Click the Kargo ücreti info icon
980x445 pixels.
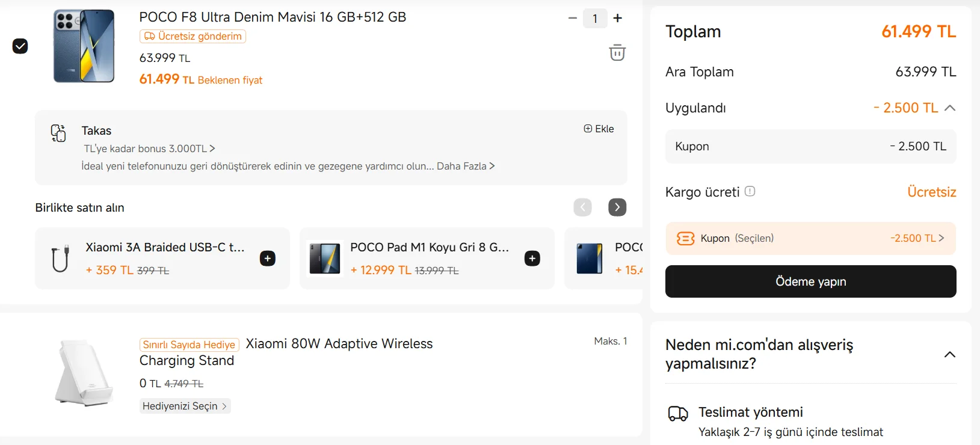[750, 191]
